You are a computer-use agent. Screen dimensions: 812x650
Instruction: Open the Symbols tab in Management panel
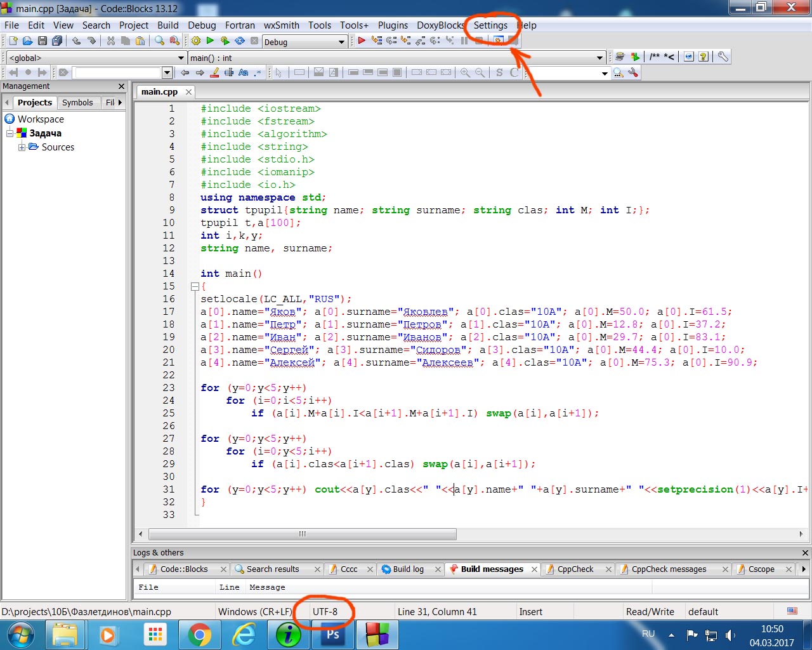coord(77,103)
